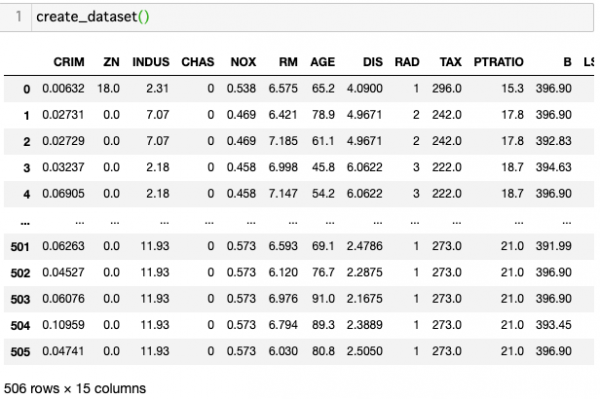
Task: Click the B column header
Action: click(567, 62)
